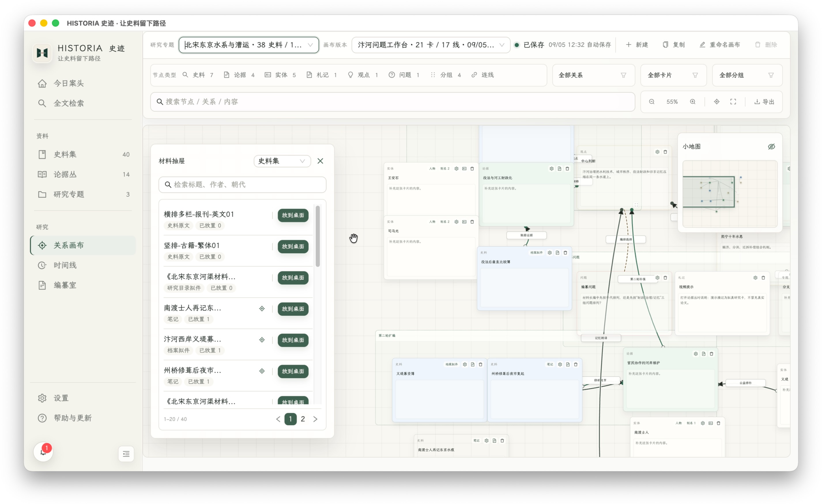This screenshot has width=822, height=504.
Task: Click 新建 canvas button
Action: 637,45
